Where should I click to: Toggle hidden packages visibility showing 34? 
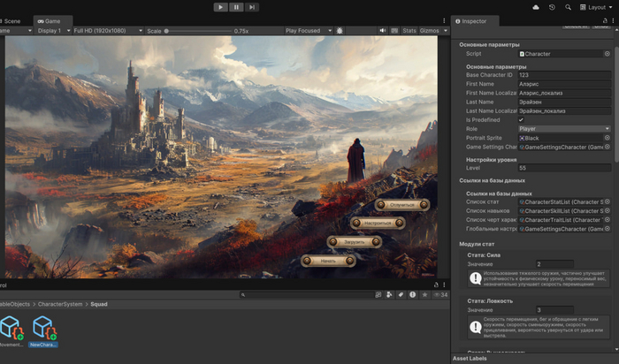tap(439, 294)
